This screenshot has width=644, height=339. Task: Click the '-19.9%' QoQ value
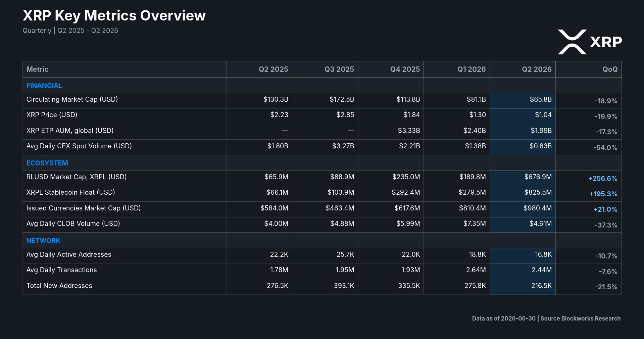pos(606,116)
